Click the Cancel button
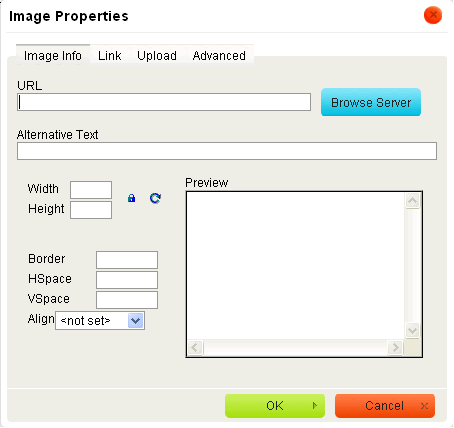Viewport: 454px width, 428px height. 385,406
